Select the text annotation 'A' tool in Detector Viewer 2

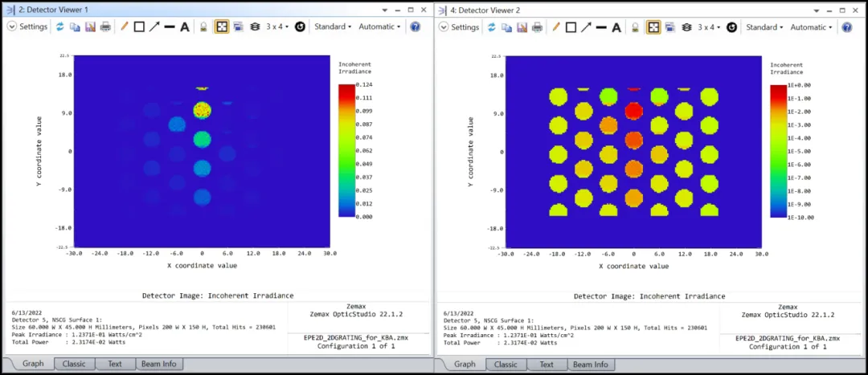[x=616, y=26]
